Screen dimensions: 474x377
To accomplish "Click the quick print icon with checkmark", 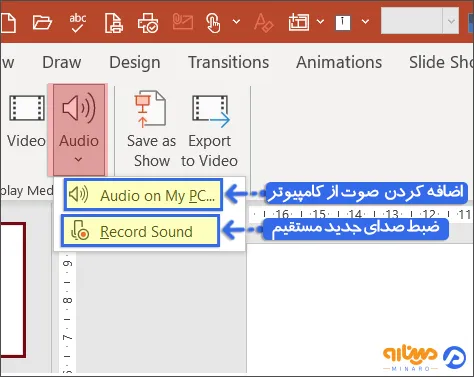I will (x=148, y=23).
